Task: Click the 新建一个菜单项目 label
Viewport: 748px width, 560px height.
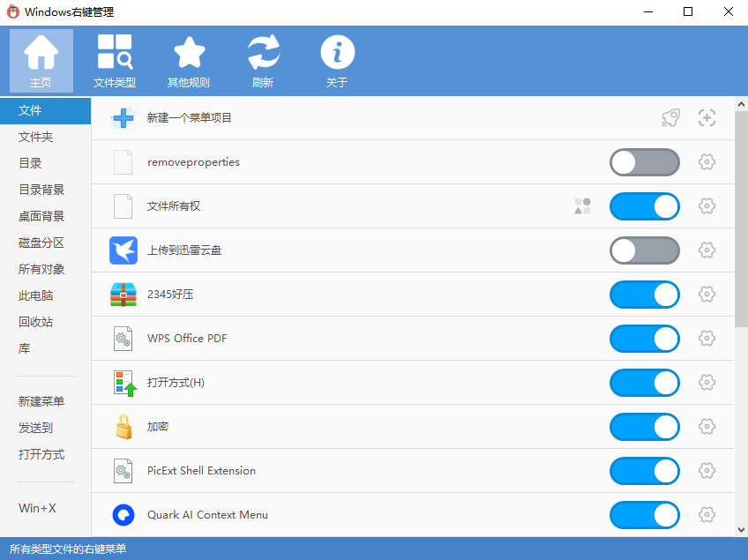Action: (x=189, y=118)
